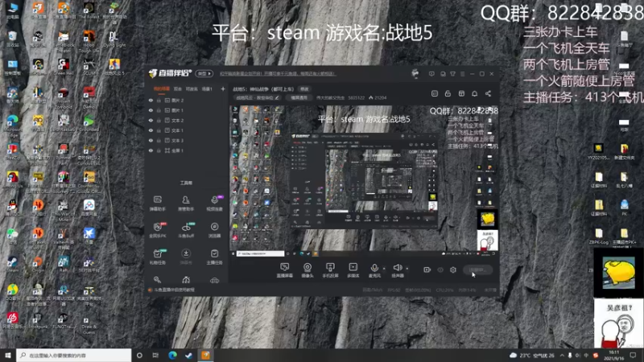Select the active orange scene tab
644x362 pixels.
tap(162, 88)
